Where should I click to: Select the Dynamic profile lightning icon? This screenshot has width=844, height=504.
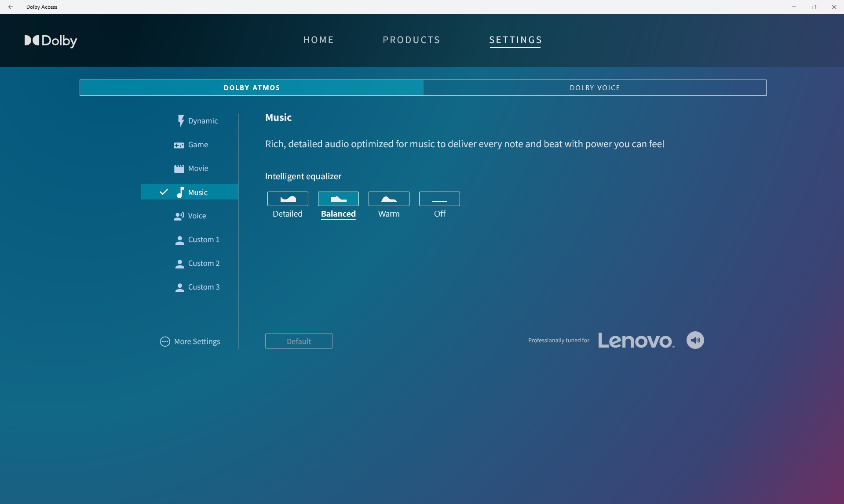180,121
